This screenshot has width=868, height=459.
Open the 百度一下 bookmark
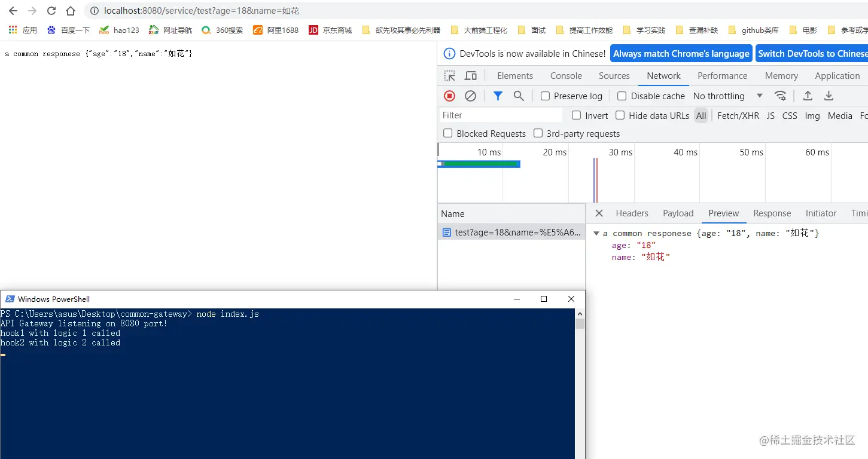pos(68,30)
